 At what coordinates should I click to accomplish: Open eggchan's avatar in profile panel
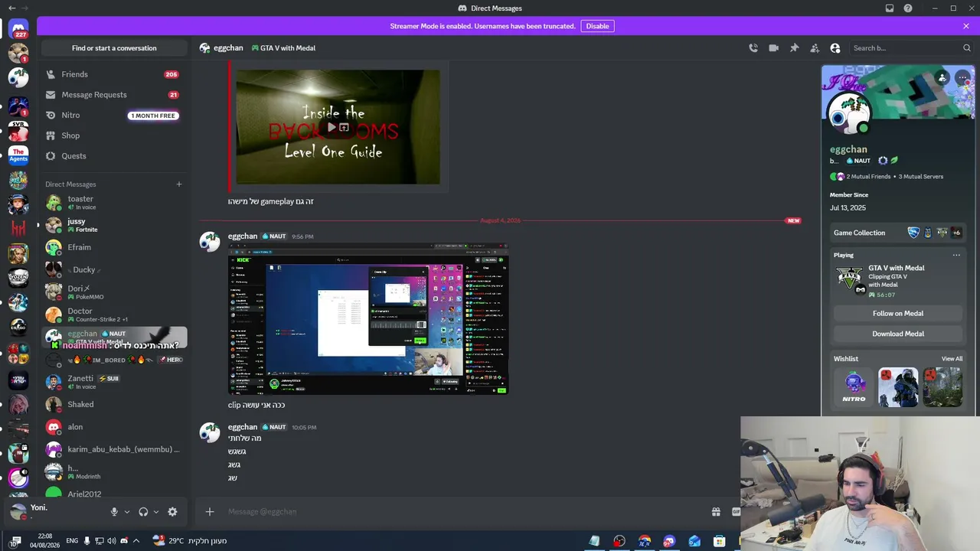point(848,113)
